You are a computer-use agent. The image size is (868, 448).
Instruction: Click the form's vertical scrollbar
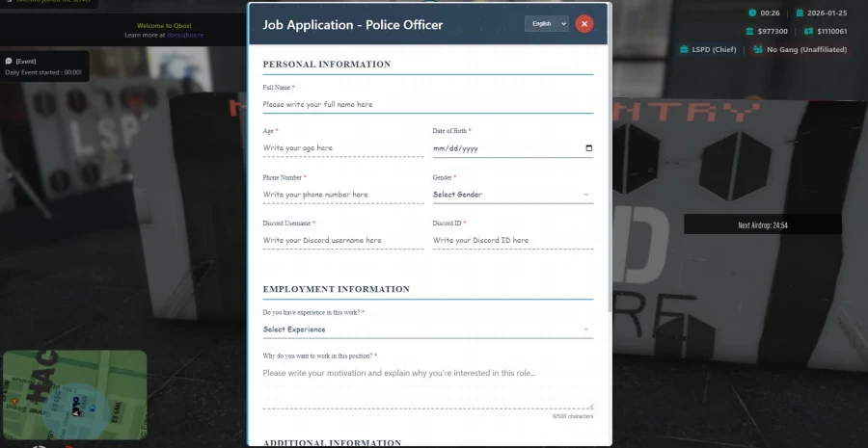pos(610,158)
